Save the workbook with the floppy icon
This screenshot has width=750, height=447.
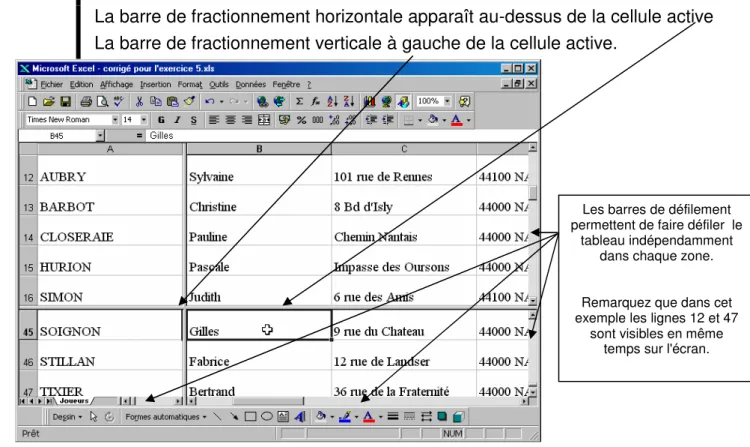point(66,101)
